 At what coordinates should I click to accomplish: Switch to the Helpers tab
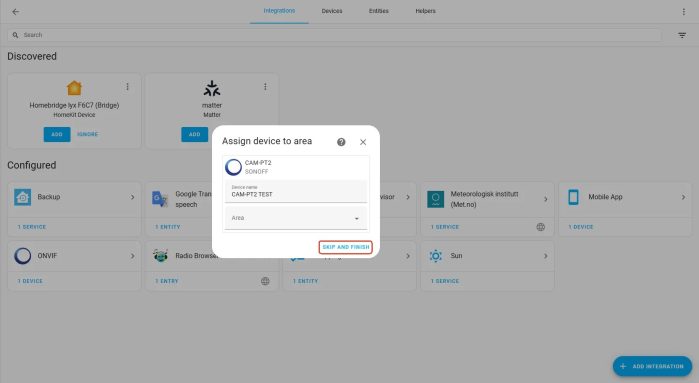425,11
